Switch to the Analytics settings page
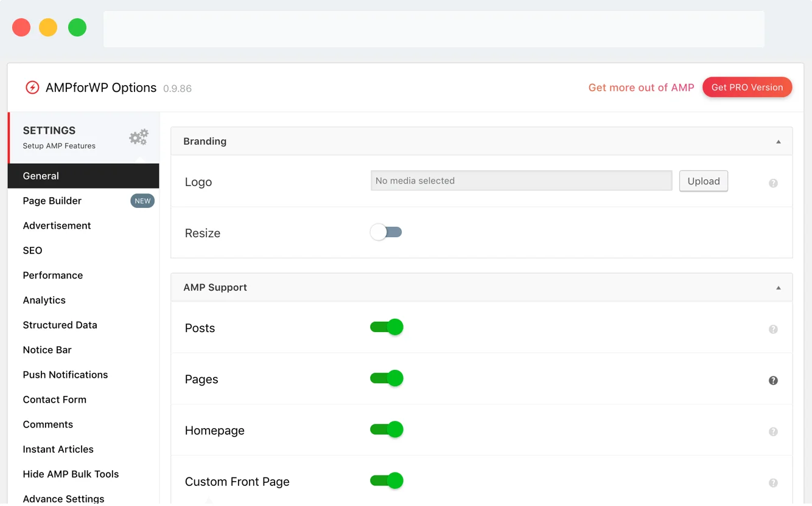The width and height of the screenshot is (812, 506). [44, 300]
